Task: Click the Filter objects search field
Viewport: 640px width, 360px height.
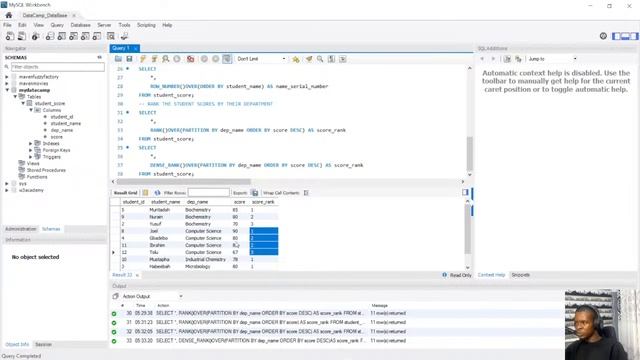Action: point(58,67)
